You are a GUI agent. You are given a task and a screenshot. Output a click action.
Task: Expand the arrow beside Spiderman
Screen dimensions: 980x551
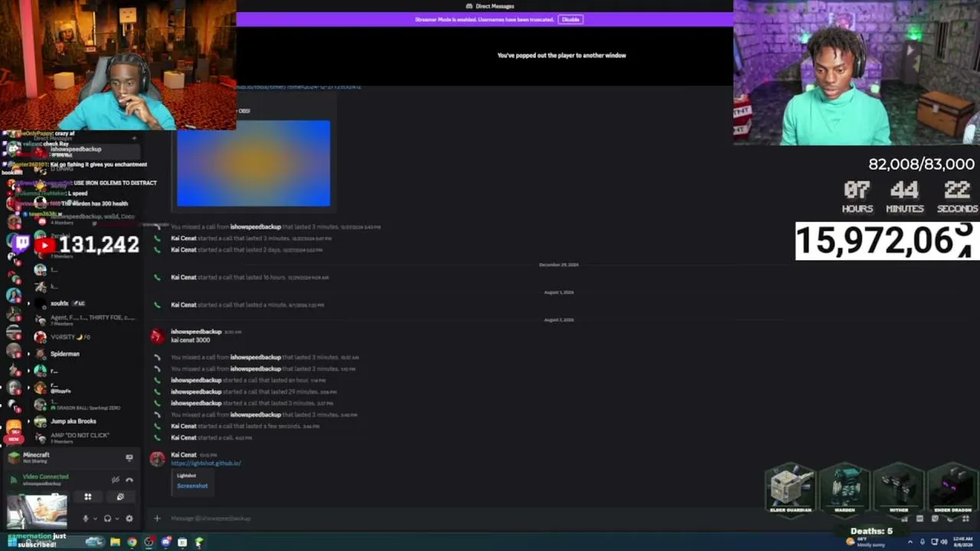(29, 354)
